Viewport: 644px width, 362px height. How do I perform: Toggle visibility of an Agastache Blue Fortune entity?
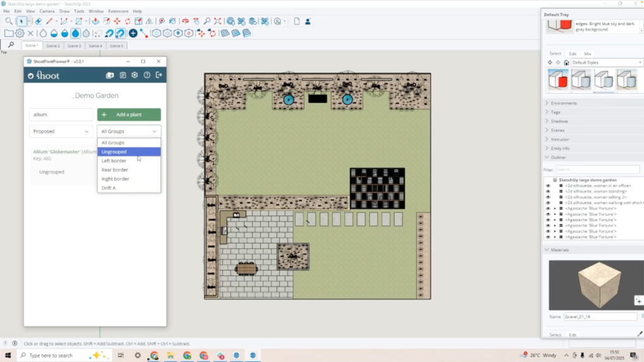click(548, 209)
